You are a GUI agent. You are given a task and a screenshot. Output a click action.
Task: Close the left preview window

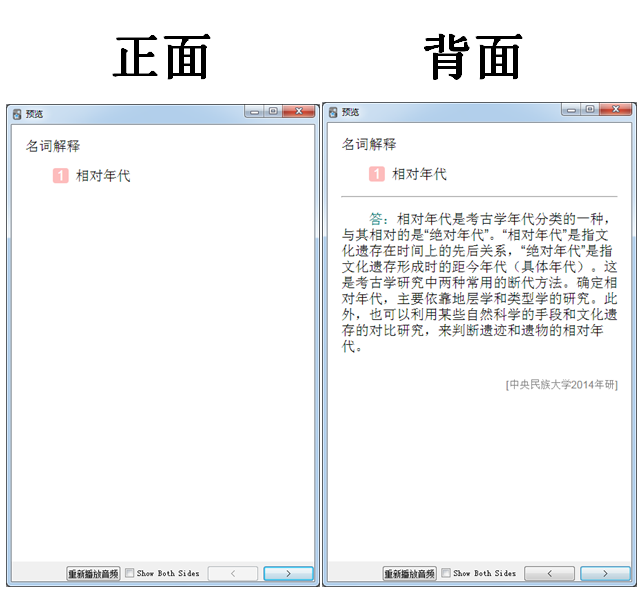299,112
